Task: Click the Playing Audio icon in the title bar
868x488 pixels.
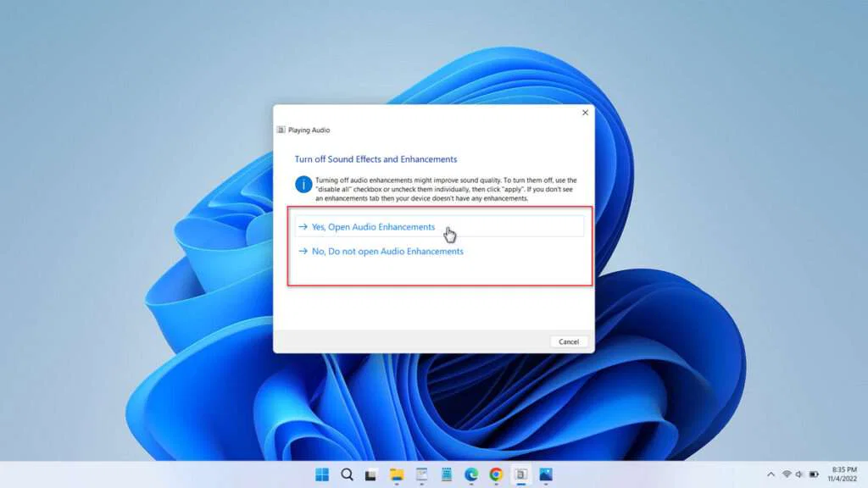Action: click(281, 130)
